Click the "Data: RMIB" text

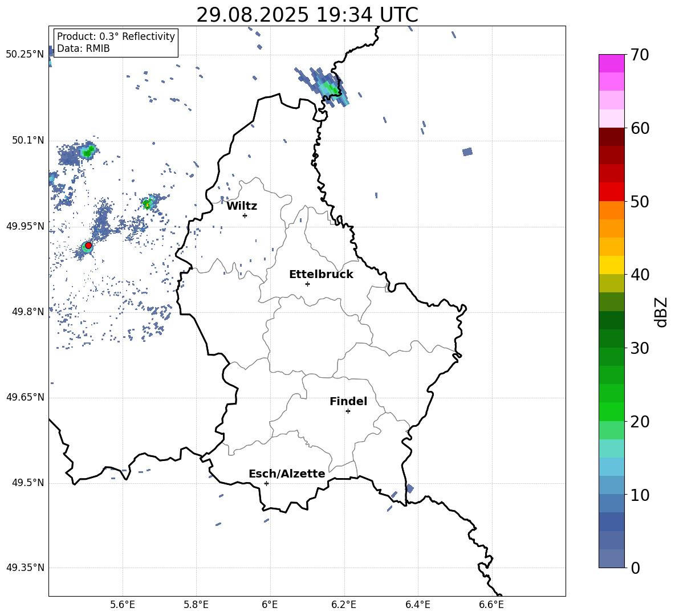(x=83, y=48)
